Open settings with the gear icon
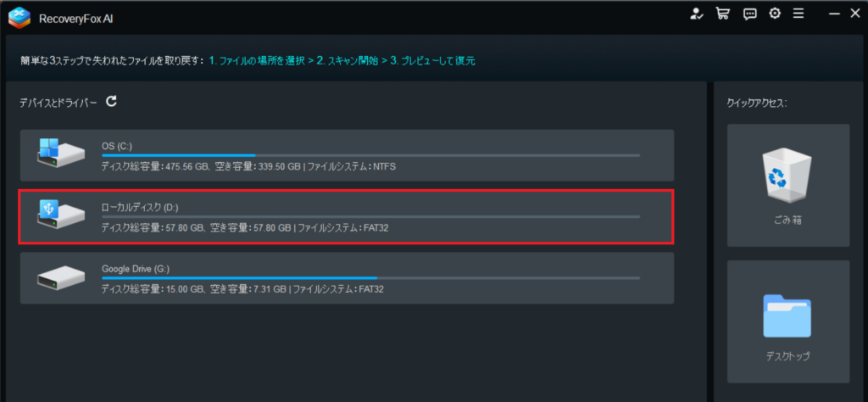 (x=774, y=14)
